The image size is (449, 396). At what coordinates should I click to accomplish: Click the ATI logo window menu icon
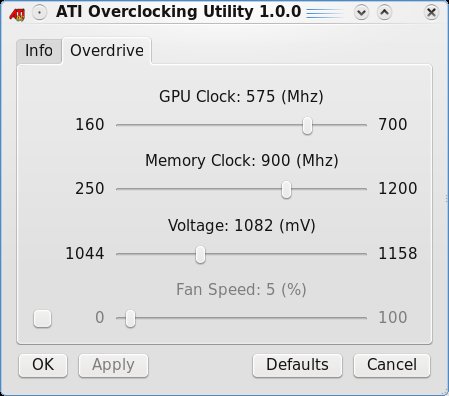coord(17,13)
